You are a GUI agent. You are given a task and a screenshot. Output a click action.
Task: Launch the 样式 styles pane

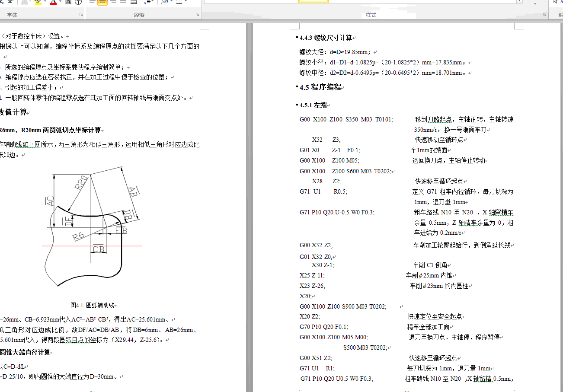click(544, 15)
